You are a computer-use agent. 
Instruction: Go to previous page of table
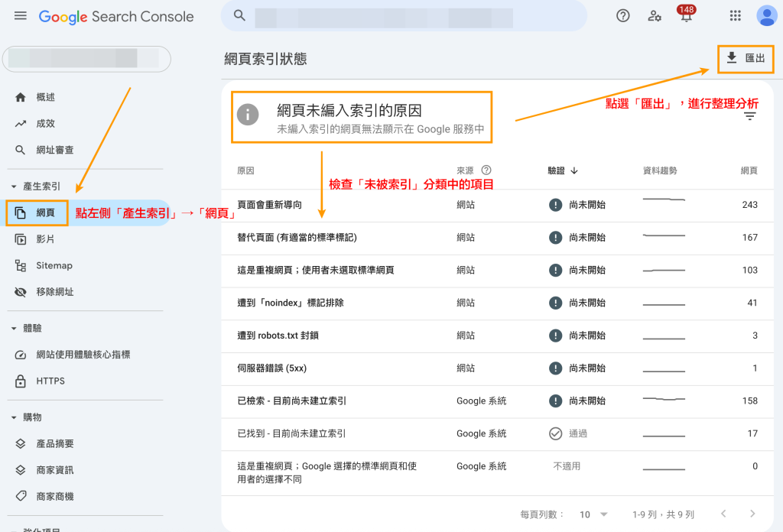tap(723, 514)
